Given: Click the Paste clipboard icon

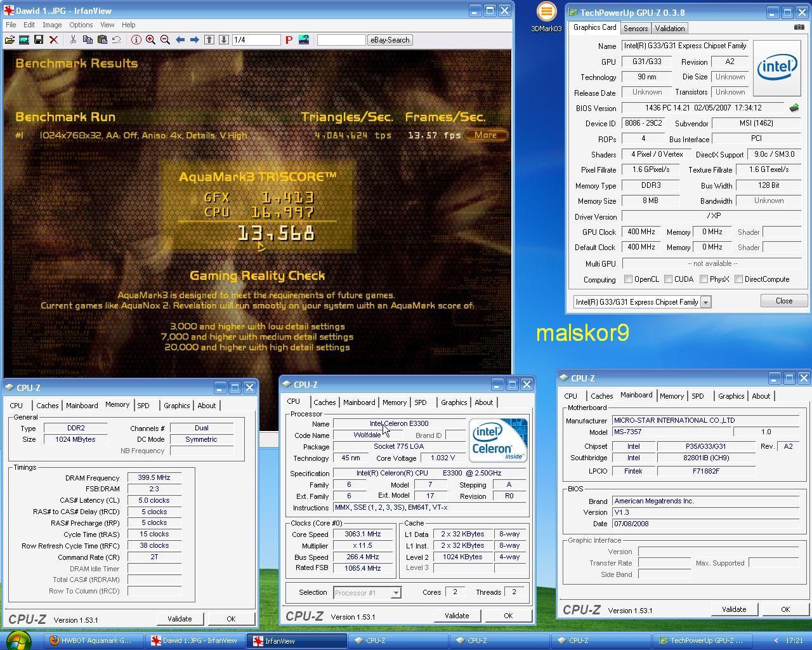Looking at the screenshot, I should click(102, 40).
